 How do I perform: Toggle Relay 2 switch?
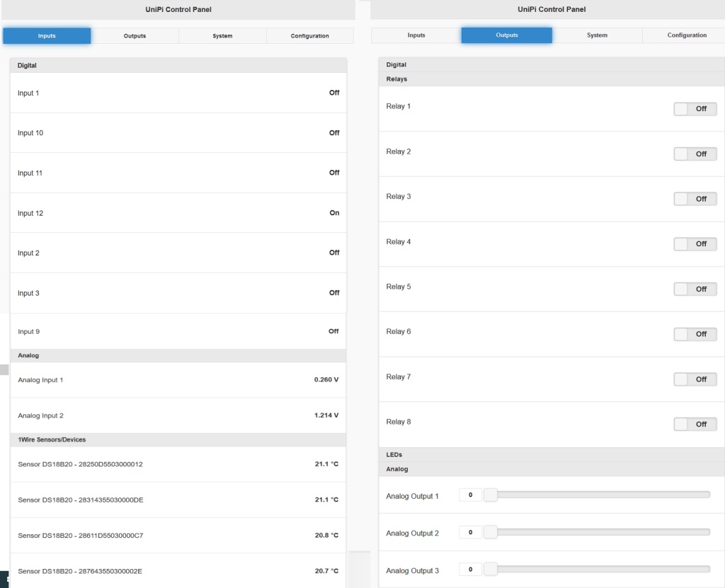pyautogui.click(x=695, y=154)
